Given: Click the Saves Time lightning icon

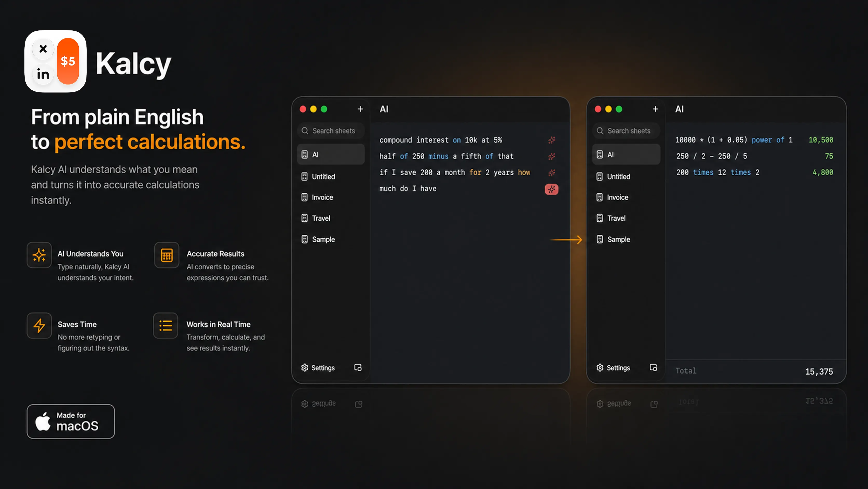Looking at the screenshot, I should click(x=39, y=326).
